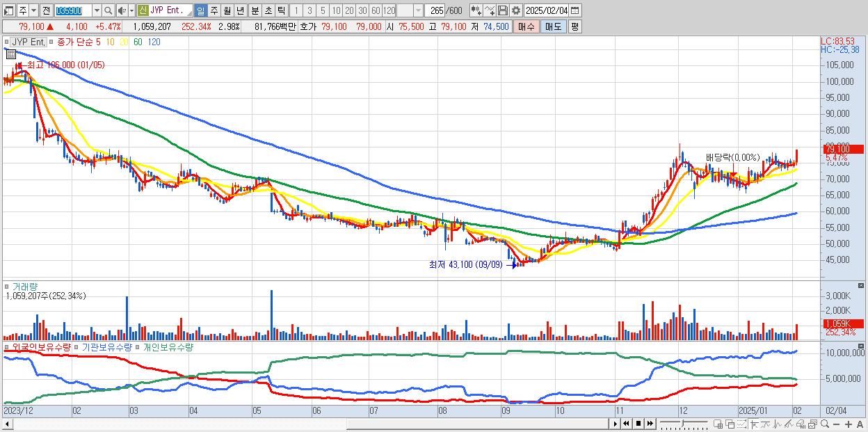868x432 pixels.
Task: Open the stock code history dropdown
Action: [97, 10]
